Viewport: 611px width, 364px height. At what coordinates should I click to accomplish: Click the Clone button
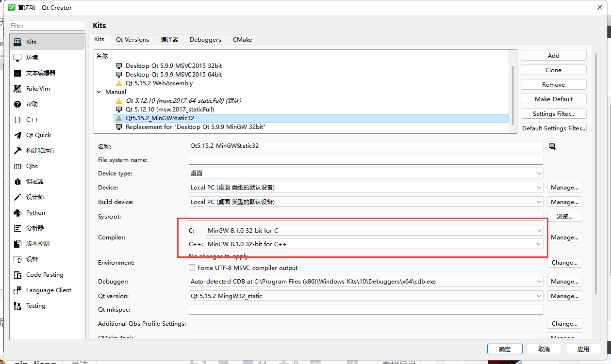tap(554, 70)
